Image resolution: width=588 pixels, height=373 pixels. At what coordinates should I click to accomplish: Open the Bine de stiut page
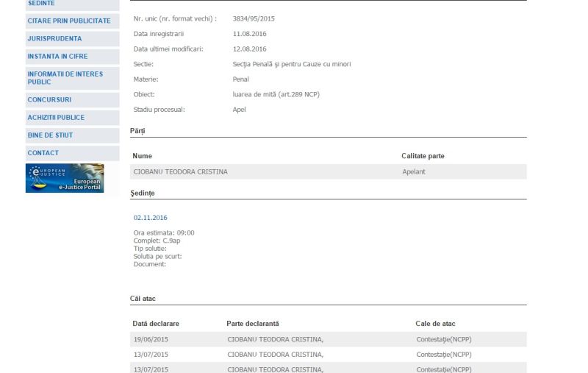[49, 135]
